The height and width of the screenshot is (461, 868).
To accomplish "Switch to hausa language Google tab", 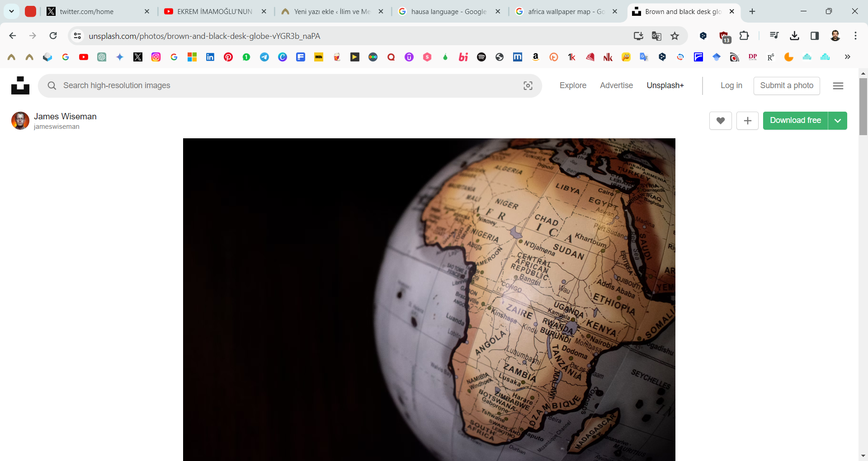I will (x=448, y=12).
